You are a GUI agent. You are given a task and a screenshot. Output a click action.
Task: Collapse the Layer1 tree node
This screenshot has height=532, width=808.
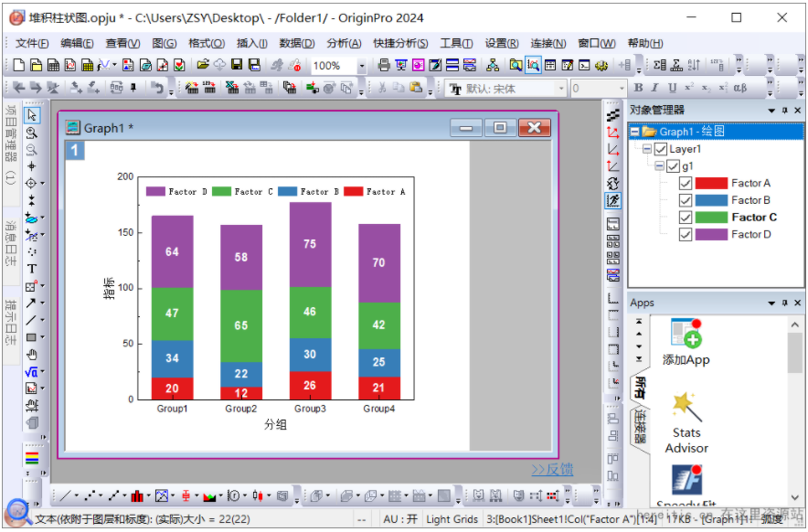click(647, 149)
